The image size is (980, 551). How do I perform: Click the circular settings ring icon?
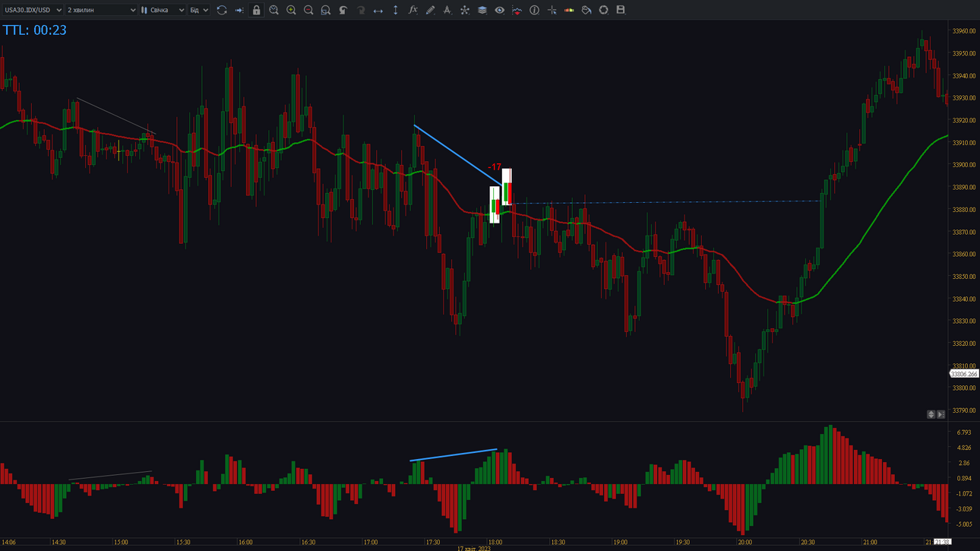(603, 10)
